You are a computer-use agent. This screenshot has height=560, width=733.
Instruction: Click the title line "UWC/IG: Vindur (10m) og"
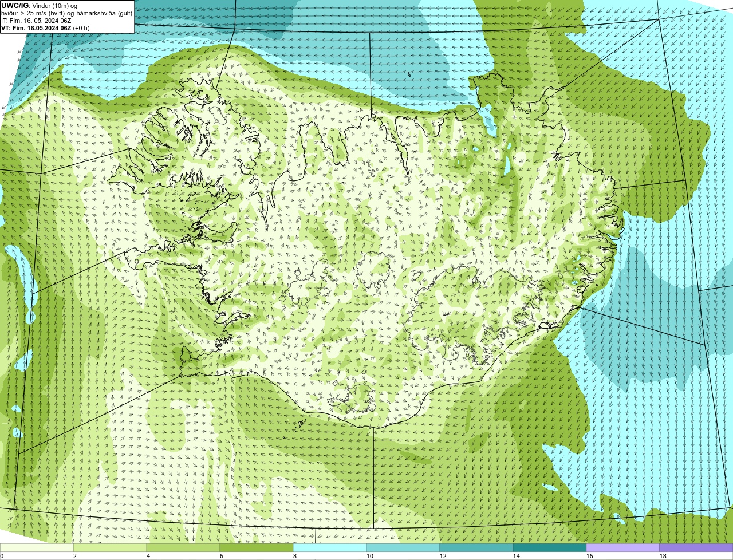tap(39, 6)
